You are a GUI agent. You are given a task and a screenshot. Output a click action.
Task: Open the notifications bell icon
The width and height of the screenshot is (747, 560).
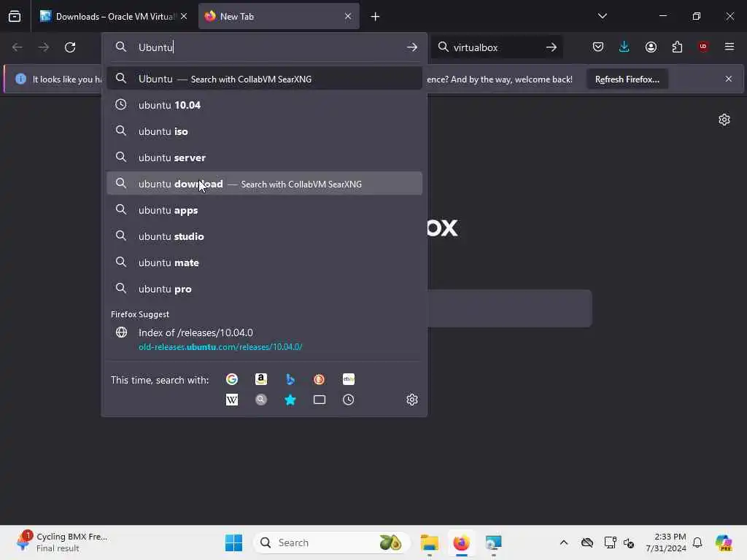697,542
